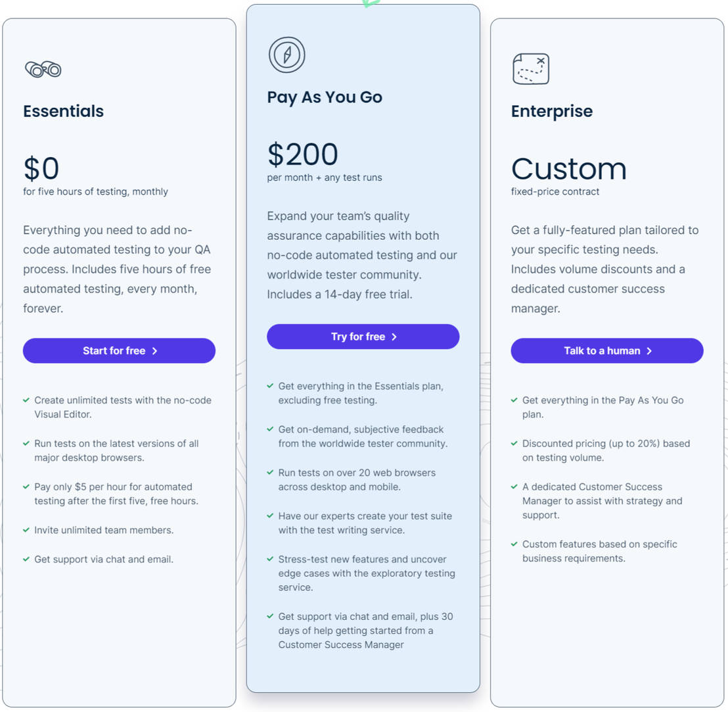
Task: Click the treasure map icon above Enterprise
Action: 530,68
